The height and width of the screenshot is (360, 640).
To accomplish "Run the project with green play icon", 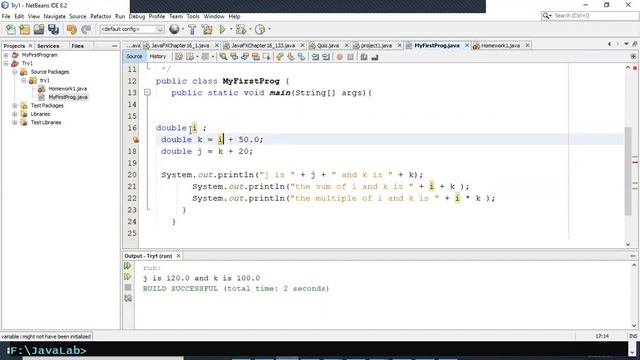I will (x=222, y=29).
